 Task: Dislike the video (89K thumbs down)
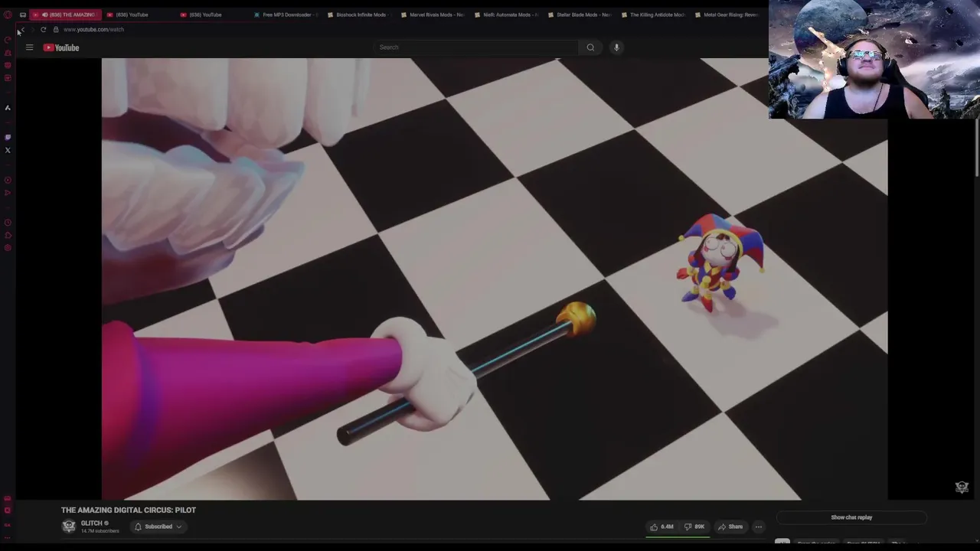point(694,527)
